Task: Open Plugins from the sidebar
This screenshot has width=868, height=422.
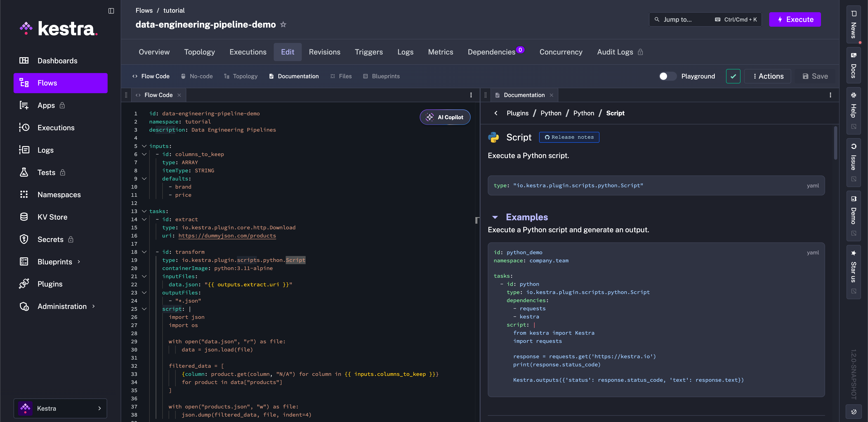Action: [50, 284]
